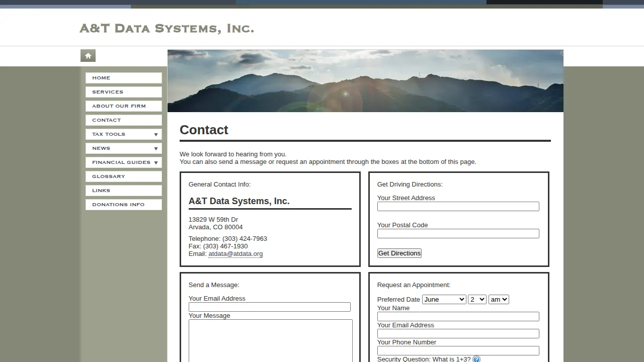Expand the Financial Guides submenu
This screenshot has height=362, width=644.
[x=124, y=162]
